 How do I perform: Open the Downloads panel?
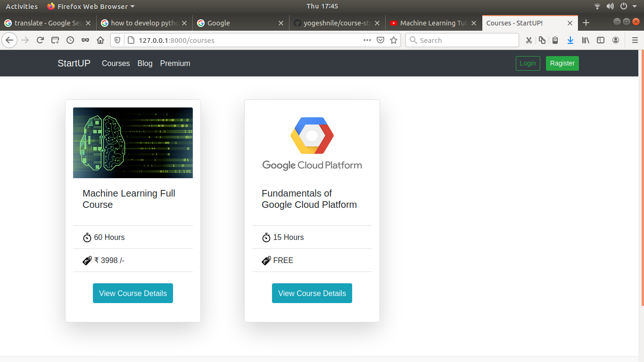point(570,40)
